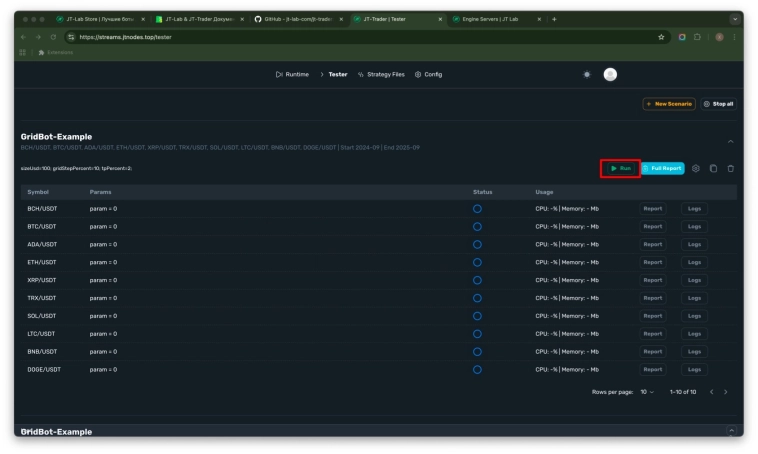Go to next table page
This screenshot has width=758, height=454.
pyautogui.click(x=725, y=391)
